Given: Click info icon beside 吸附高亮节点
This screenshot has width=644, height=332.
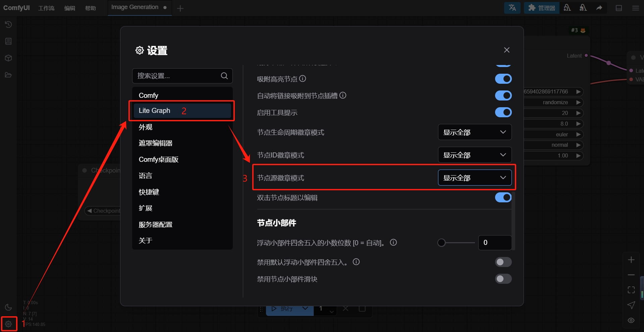Looking at the screenshot, I should click(303, 79).
